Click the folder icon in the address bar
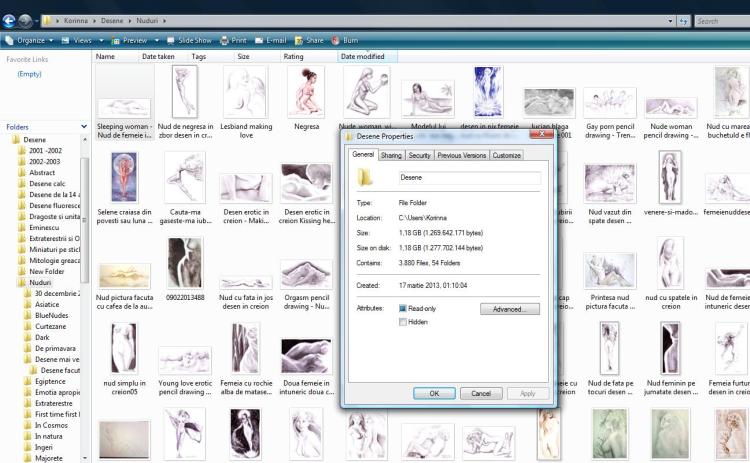 (x=47, y=21)
